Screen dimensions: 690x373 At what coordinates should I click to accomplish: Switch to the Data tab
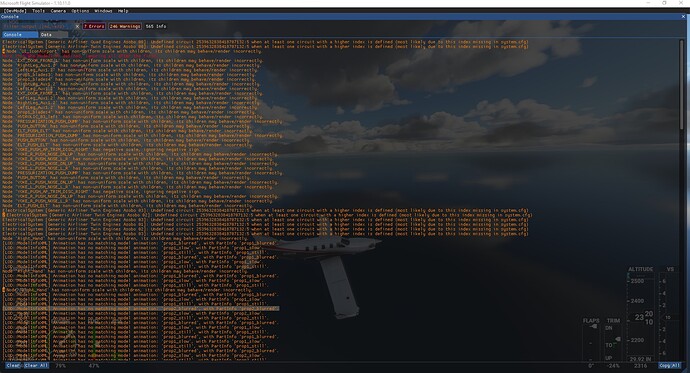(54, 34)
